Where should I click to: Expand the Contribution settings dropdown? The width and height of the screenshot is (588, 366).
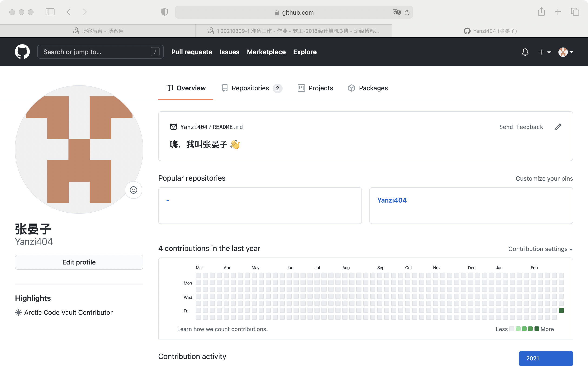[540, 249]
